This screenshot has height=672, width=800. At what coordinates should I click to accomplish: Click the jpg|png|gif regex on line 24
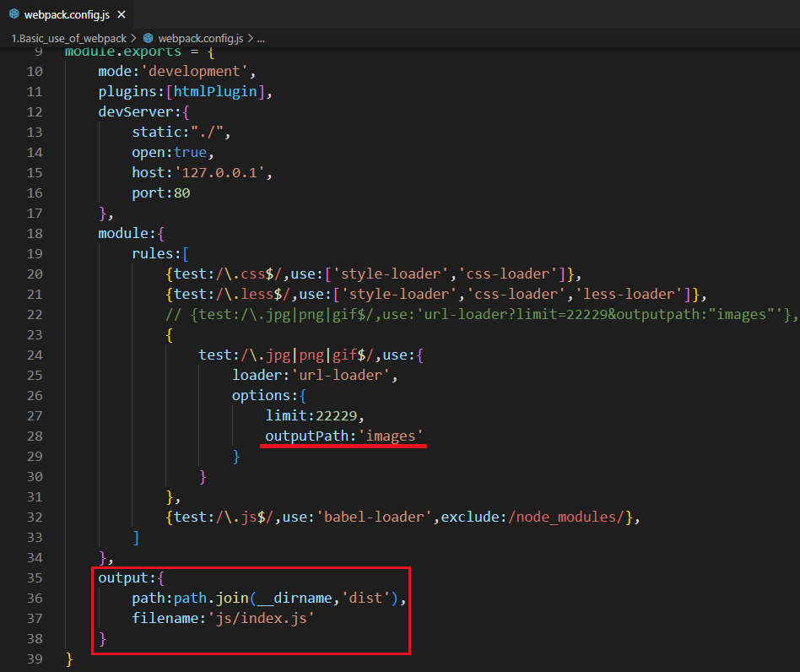pos(307,355)
